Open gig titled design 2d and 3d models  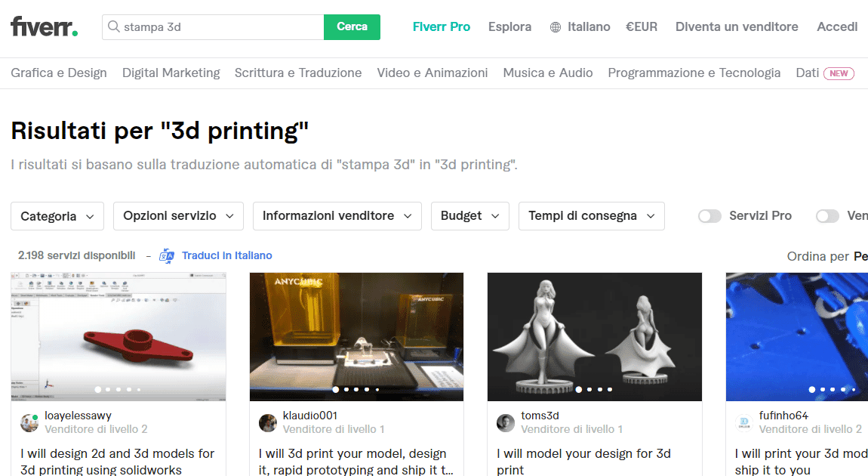pyautogui.click(x=117, y=462)
